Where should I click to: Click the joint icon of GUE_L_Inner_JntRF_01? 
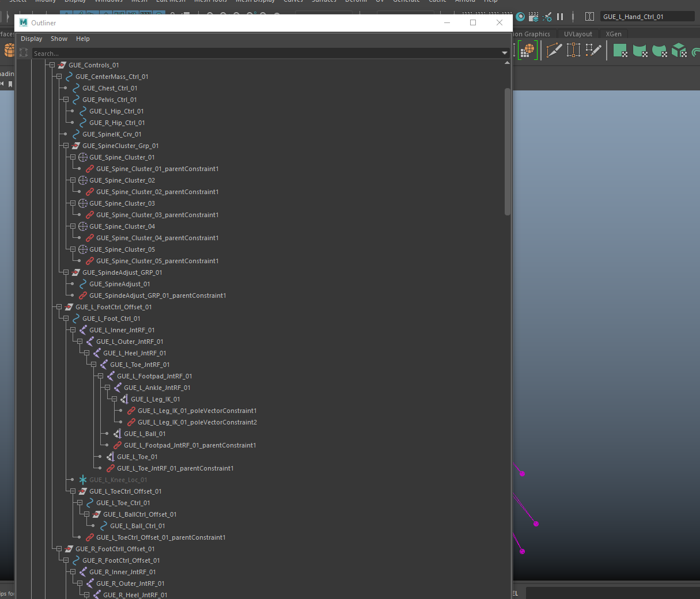[x=83, y=330]
